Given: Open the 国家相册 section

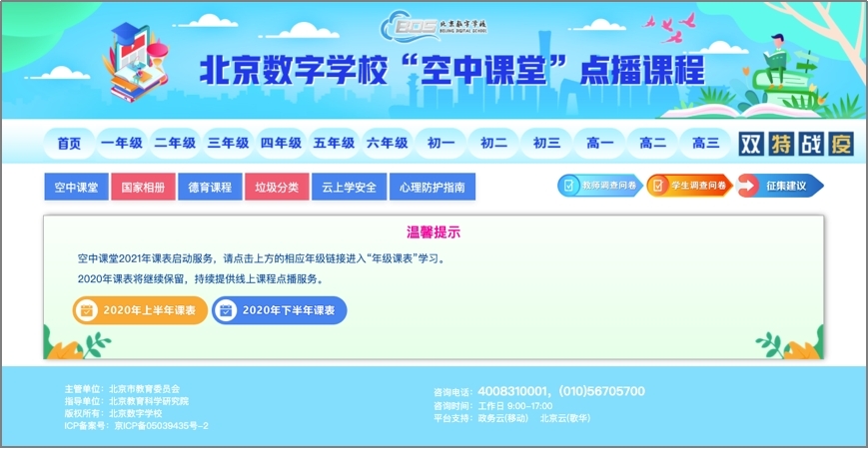Looking at the screenshot, I should (x=143, y=188).
